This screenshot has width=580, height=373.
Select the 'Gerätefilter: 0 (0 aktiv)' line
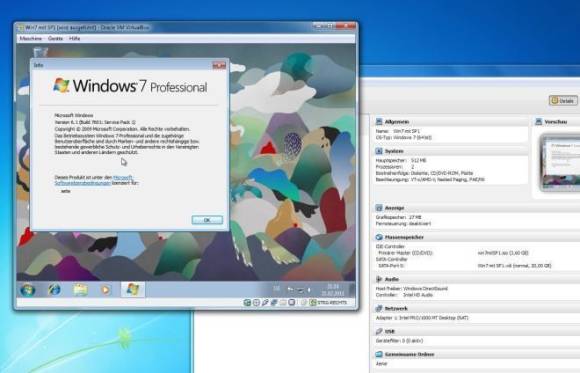pyautogui.click(x=399, y=341)
